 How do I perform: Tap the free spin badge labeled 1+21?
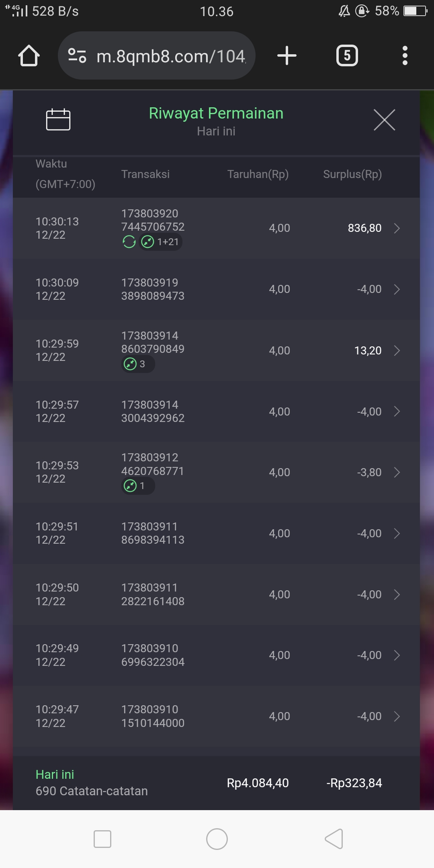click(x=161, y=242)
